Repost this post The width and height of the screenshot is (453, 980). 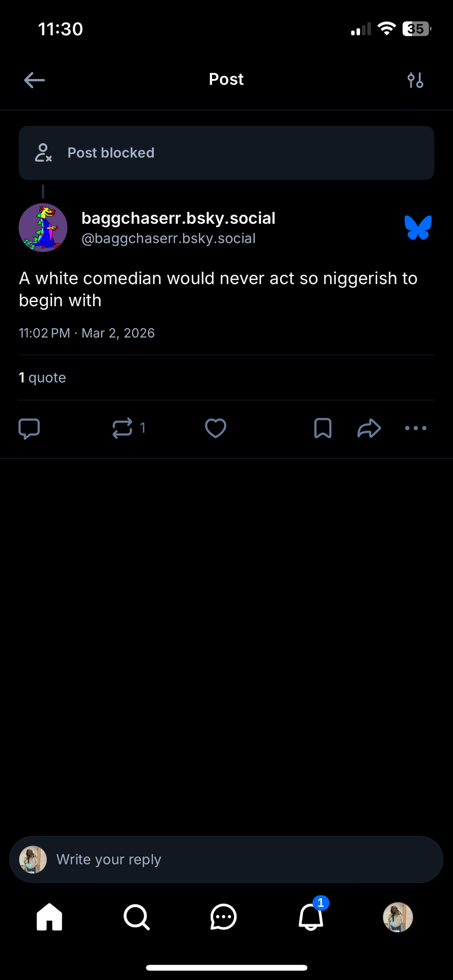123,428
